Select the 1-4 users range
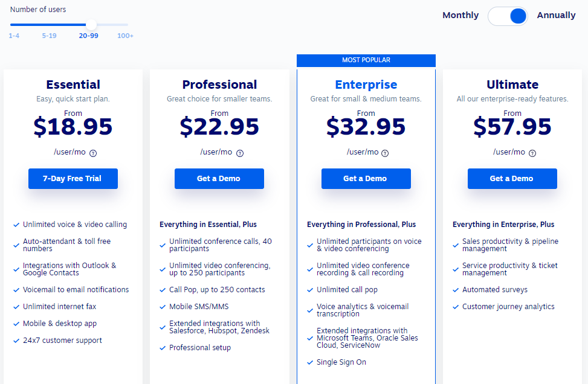 14,36
